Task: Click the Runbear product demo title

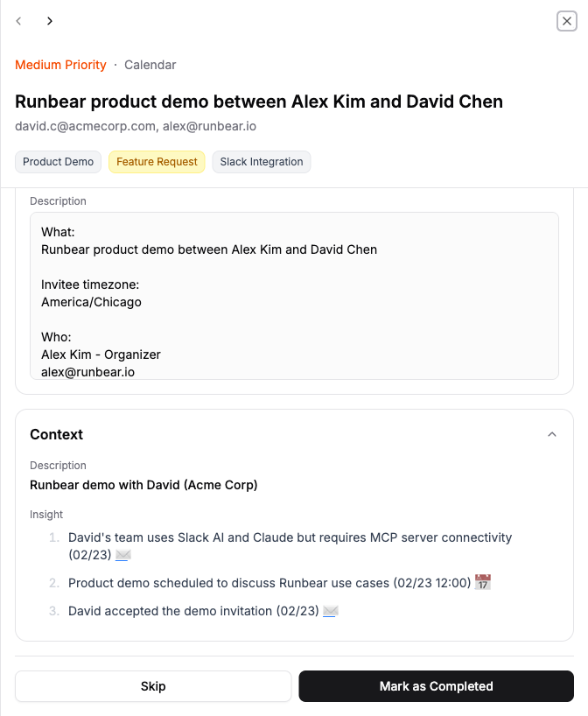Action: click(x=259, y=102)
